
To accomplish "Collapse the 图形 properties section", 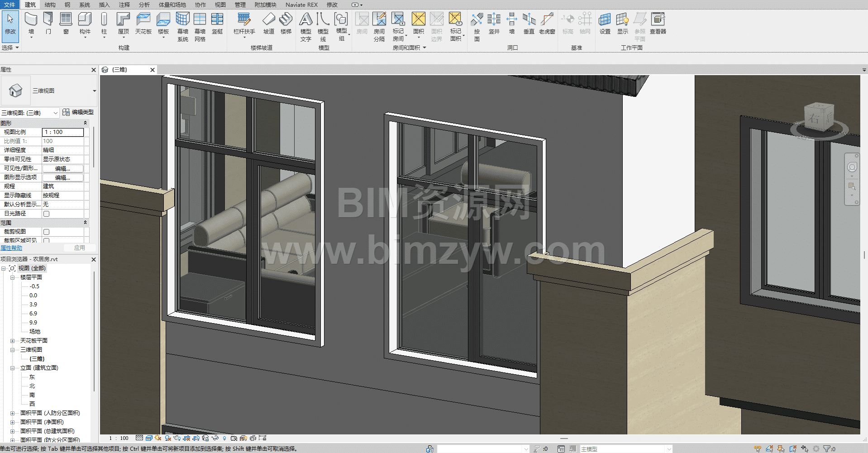I will (x=85, y=123).
